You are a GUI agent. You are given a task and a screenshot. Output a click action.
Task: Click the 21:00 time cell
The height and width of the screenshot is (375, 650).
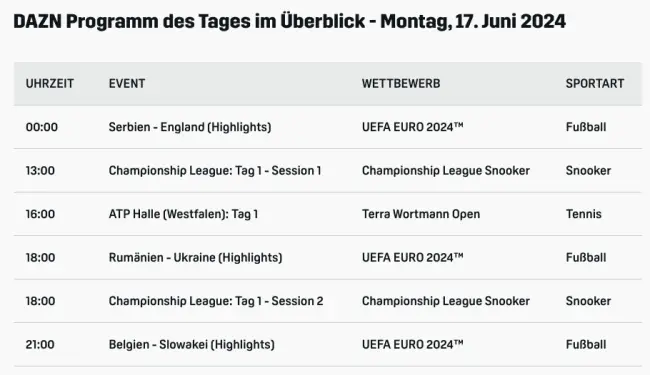(40, 345)
